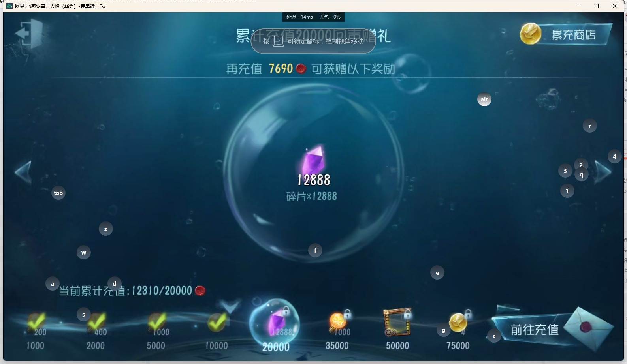Click the '3' virtual key overlay
Image resolution: width=627 pixels, height=364 pixels.
[x=565, y=171]
